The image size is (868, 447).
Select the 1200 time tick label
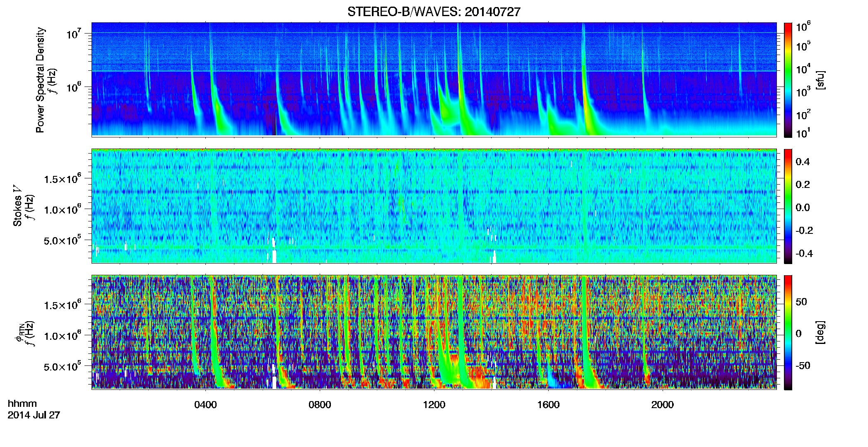(x=434, y=405)
